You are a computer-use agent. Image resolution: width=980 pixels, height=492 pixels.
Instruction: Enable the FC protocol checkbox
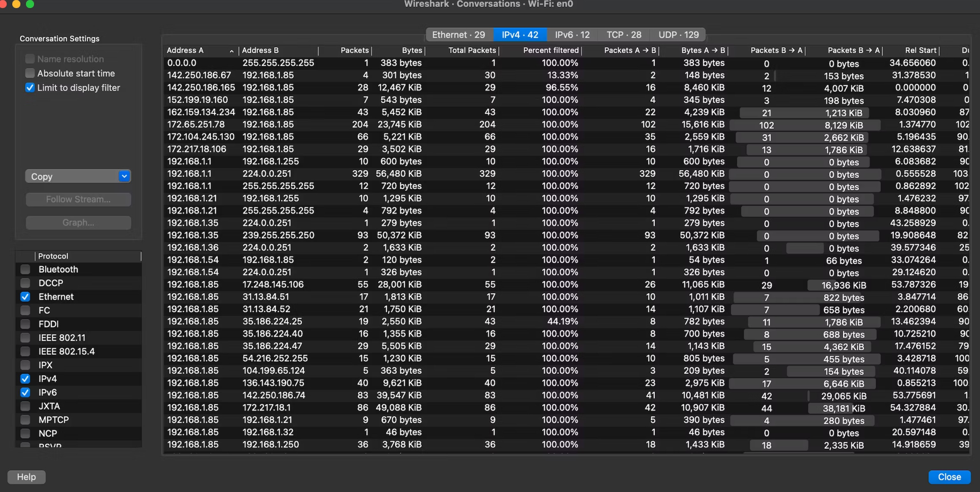point(25,310)
